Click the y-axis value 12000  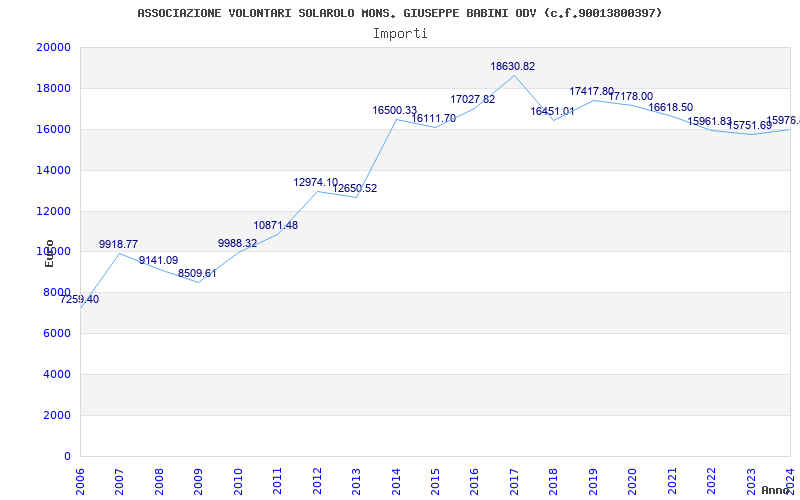coord(54,211)
